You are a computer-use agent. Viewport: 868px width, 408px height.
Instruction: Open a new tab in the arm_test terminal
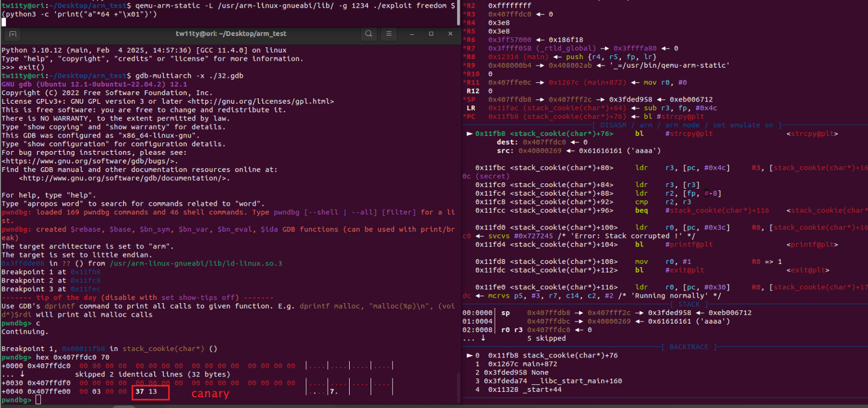click(x=13, y=34)
